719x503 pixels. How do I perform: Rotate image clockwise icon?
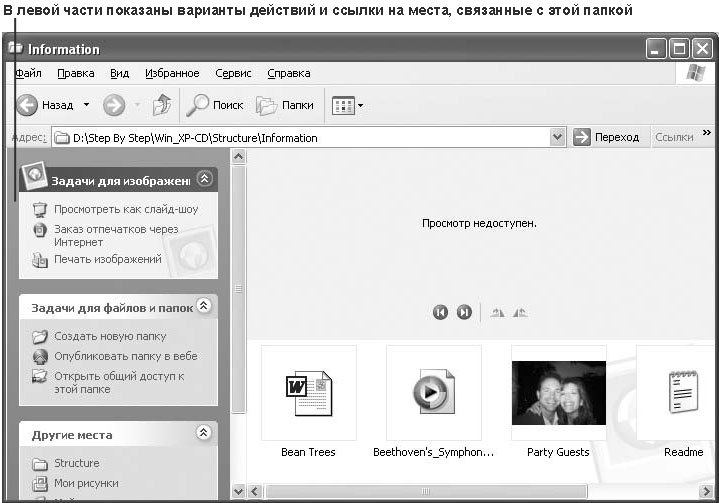pos(497,313)
